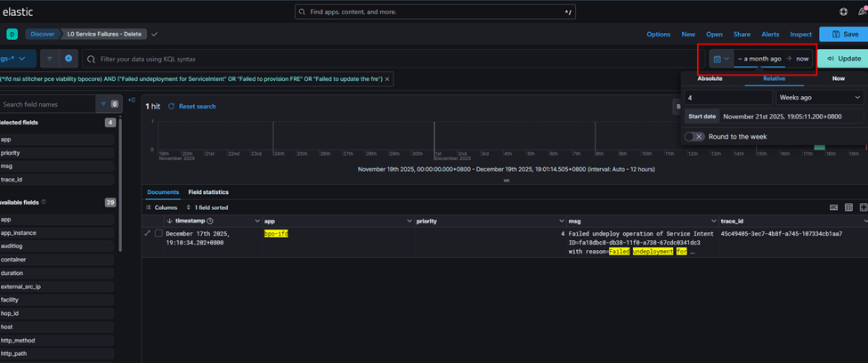The height and width of the screenshot is (363, 868).
Task: Click timestamp sort arrow in header
Action: click(169, 221)
